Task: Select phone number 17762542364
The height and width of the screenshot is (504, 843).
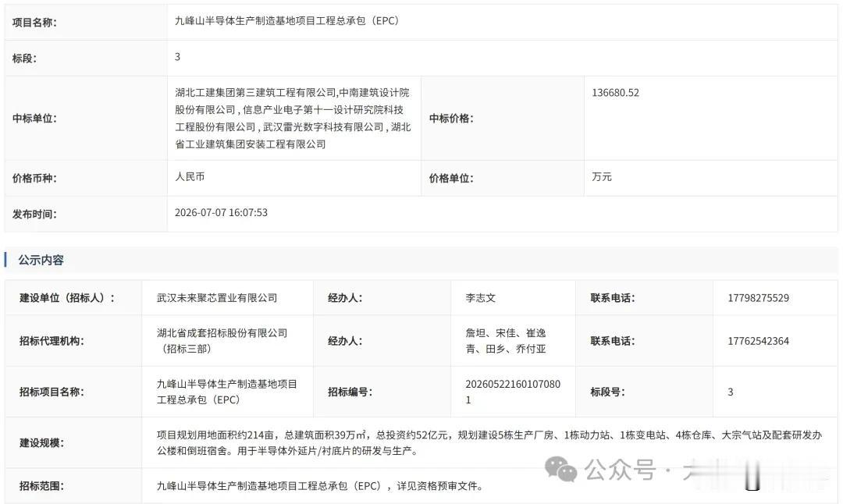Action: click(759, 341)
